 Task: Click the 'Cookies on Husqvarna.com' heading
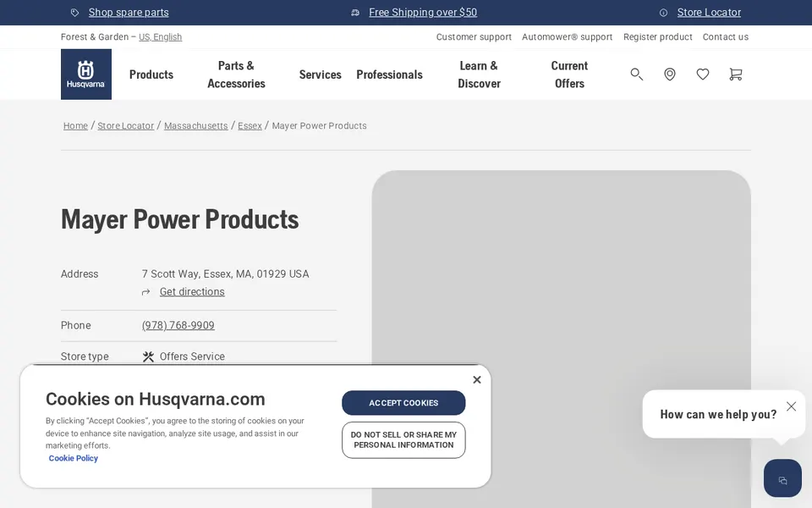[x=156, y=399]
